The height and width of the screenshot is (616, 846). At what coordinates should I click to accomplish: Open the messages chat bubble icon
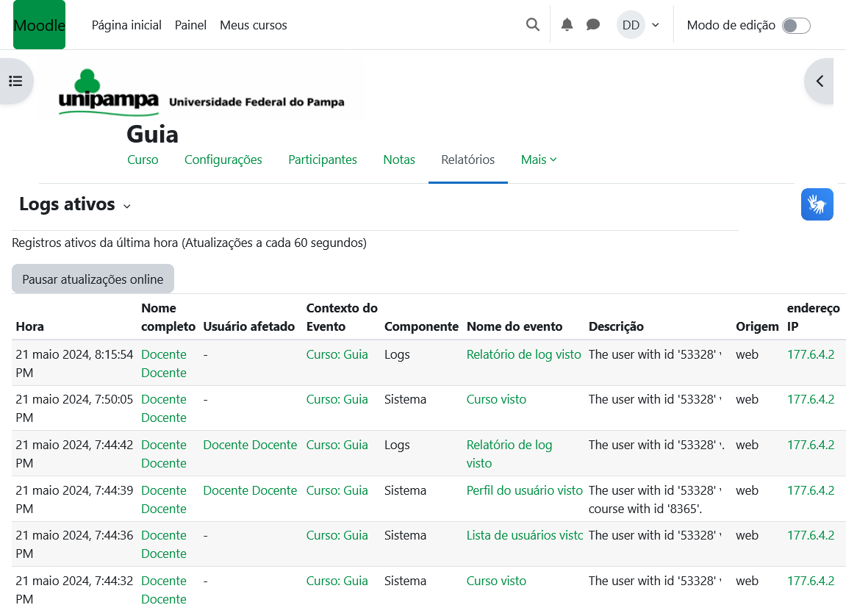(593, 25)
